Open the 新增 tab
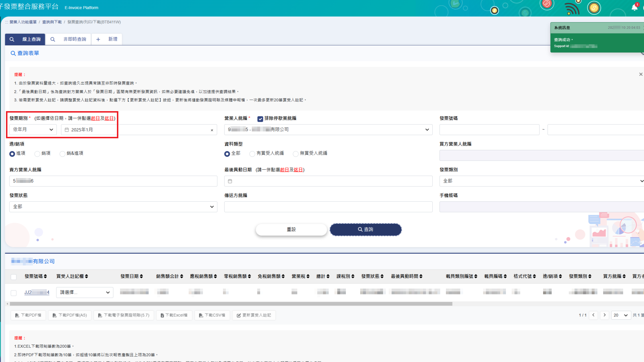Image resolution: width=644 pixels, height=362 pixels. click(x=107, y=39)
